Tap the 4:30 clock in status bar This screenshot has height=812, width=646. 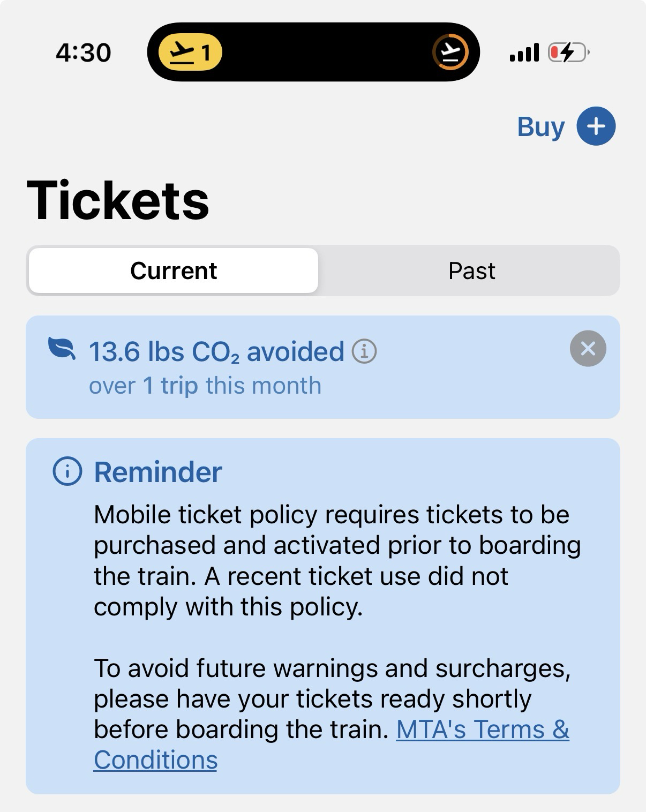83,52
